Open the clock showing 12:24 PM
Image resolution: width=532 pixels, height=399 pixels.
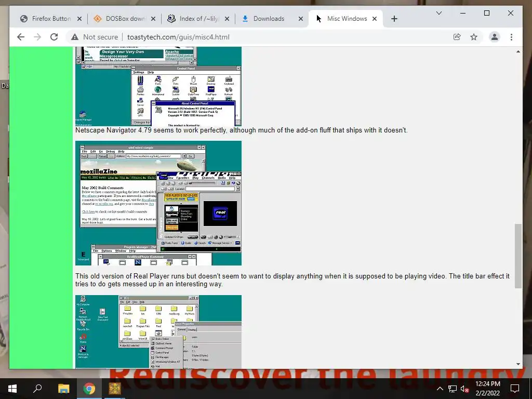487,389
